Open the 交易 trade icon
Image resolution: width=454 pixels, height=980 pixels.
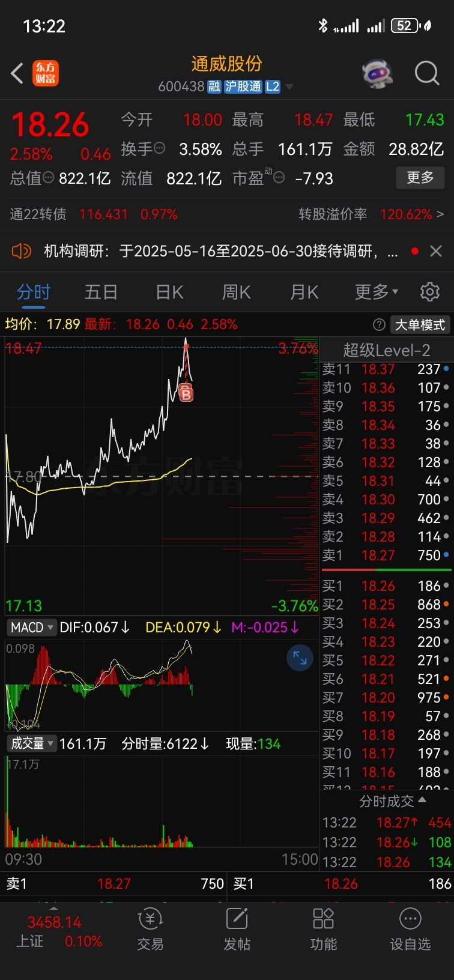[150, 930]
